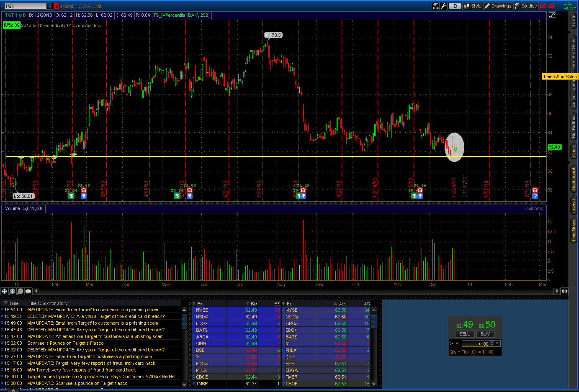Screen dimensions: 579x392
Task: Open the Chart side tab
Action: tap(574, 151)
